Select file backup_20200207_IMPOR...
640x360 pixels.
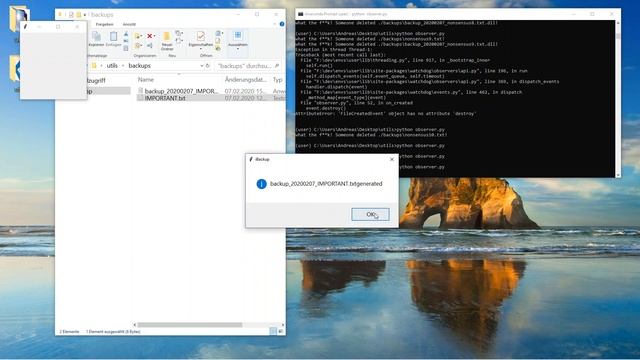click(182, 91)
